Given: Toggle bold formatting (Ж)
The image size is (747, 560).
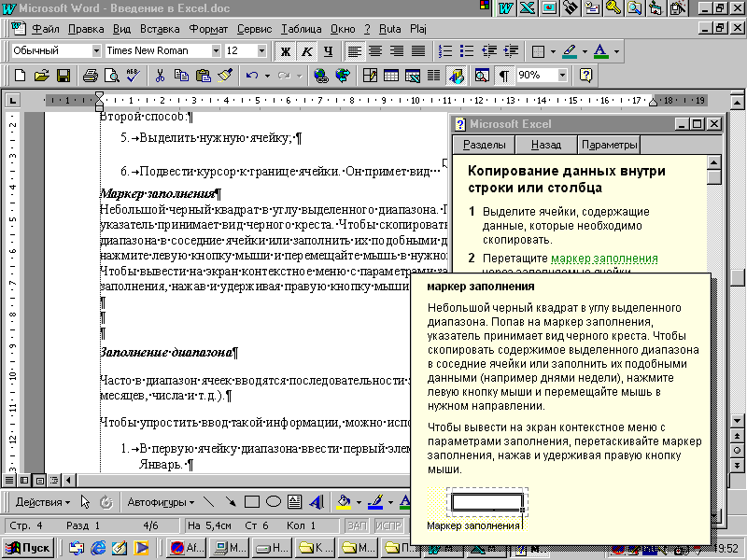Looking at the screenshot, I should pos(286,51).
